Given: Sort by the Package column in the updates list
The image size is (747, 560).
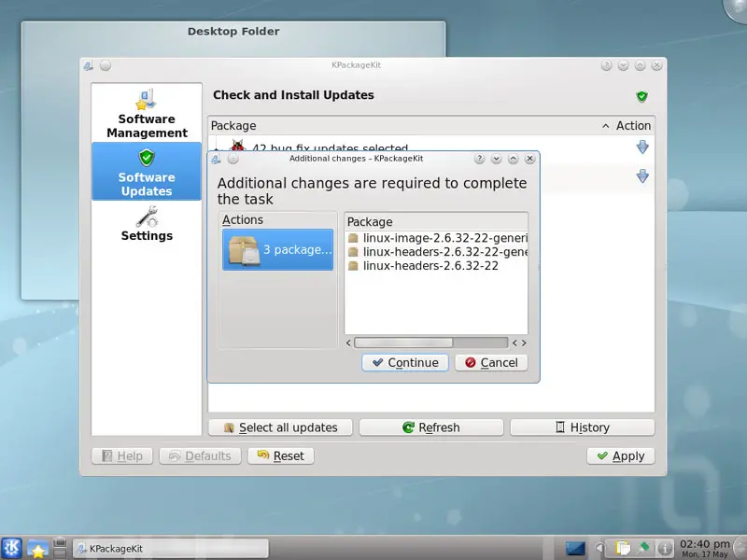Looking at the screenshot, I should pos(233,126).
